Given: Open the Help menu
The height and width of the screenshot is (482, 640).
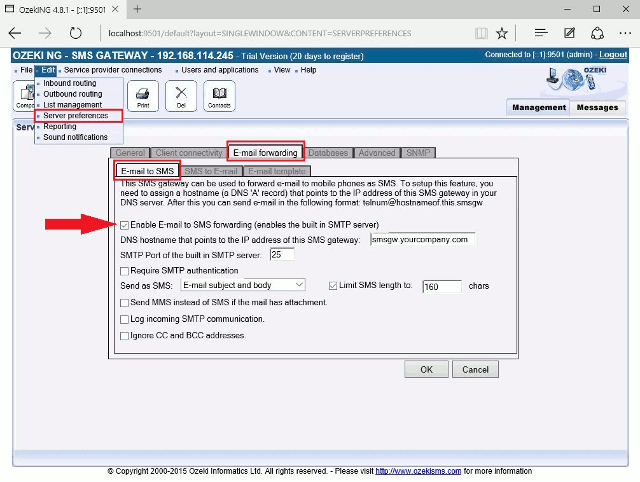Looking at the screenshot, I should point(308,70).
